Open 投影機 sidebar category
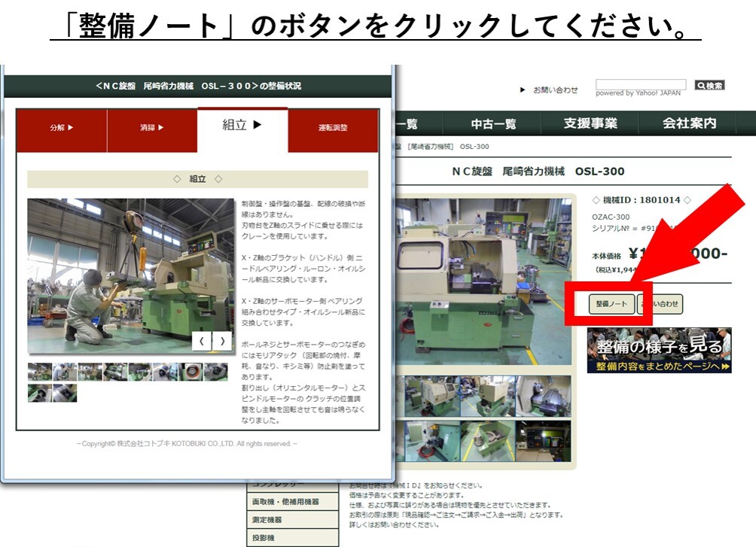The height and width of the screenshot is (547, 756). pyautogui.click(x=293, y=538)
